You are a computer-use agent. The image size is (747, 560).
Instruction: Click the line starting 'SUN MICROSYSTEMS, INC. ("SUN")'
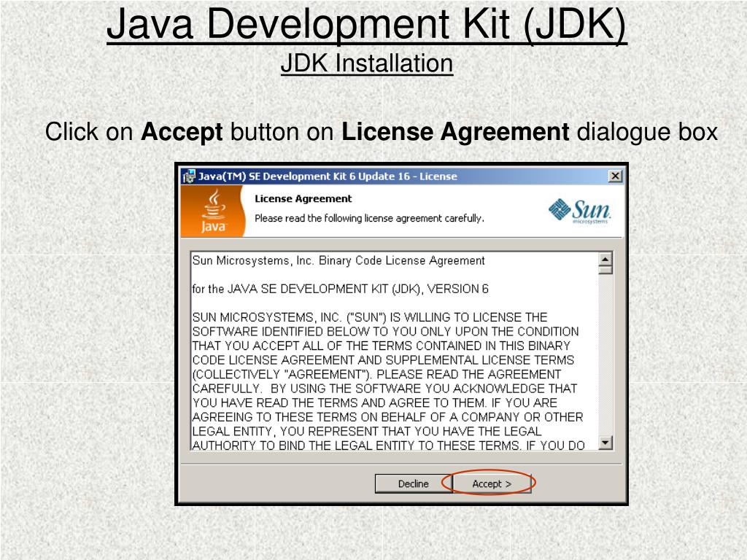370,317
